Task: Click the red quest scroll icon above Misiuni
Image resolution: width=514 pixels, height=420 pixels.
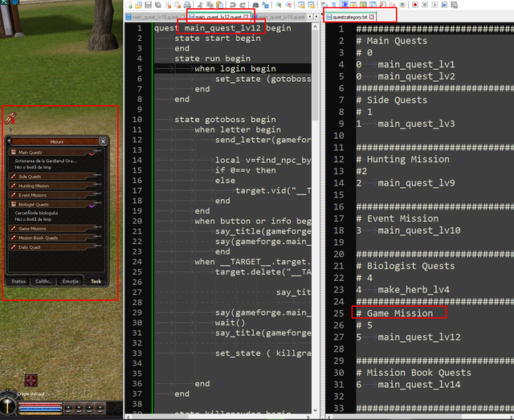Action: click(x=10, y=118)
